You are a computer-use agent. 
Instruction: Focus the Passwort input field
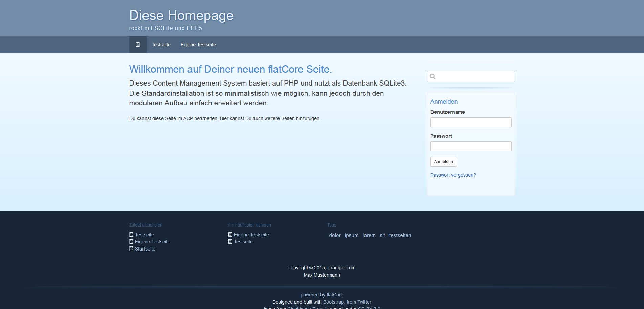tap(471, 146)
